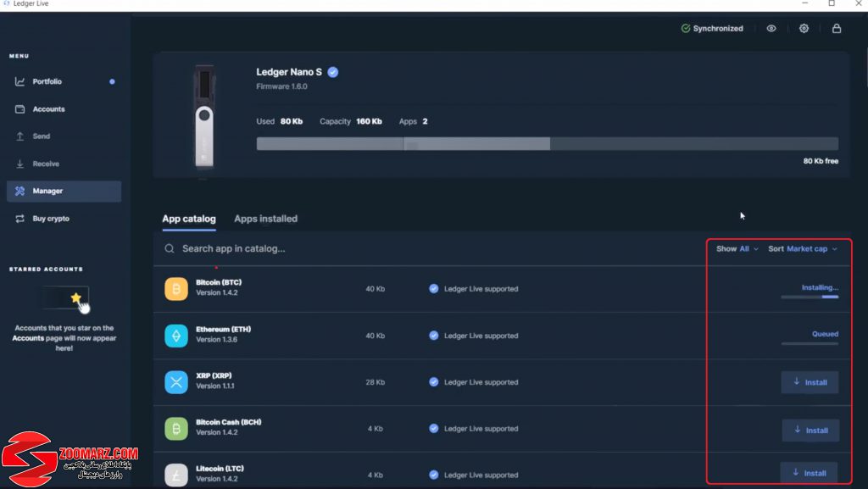Click the XRP (XRP) app name
868x489 pixels.
pyautogui.click(x=214, y=375)
